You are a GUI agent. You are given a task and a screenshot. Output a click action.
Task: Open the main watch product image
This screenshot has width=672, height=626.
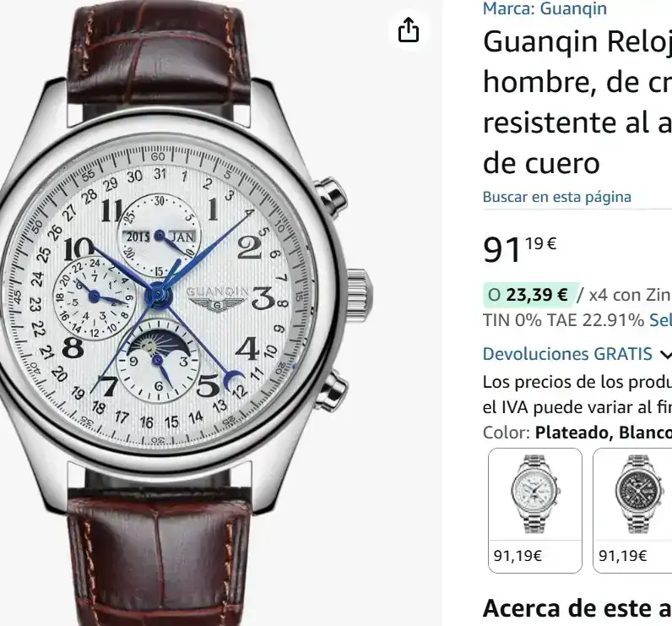[187, 313]
